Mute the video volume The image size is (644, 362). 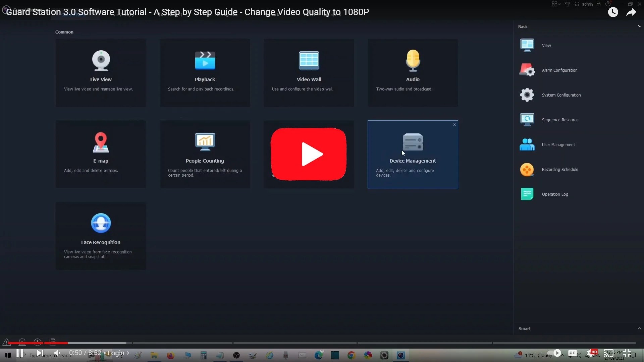pos(57,353)
